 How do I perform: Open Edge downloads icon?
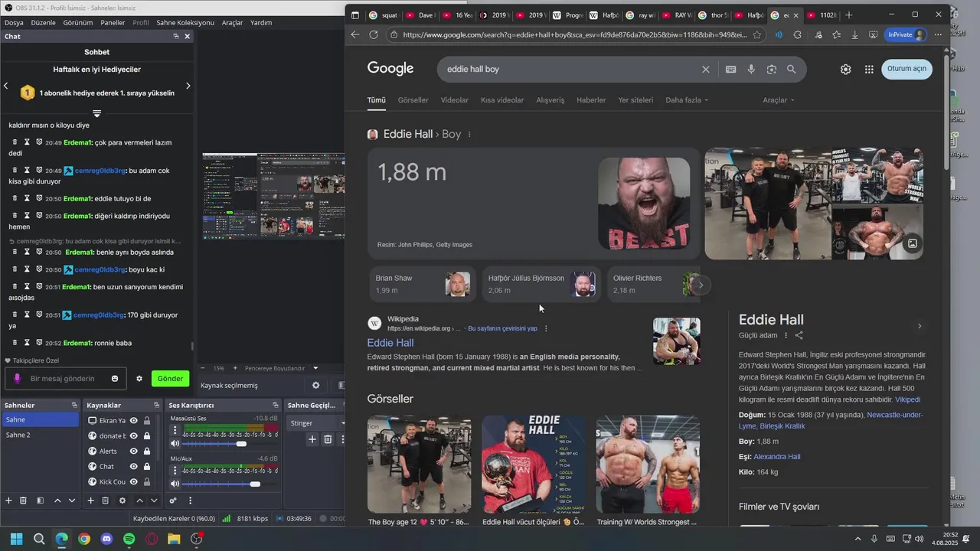pos(854,34)
